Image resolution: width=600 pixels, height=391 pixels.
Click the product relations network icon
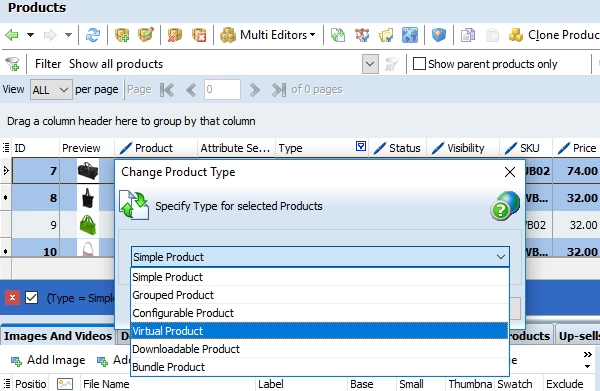pos(362,35)
